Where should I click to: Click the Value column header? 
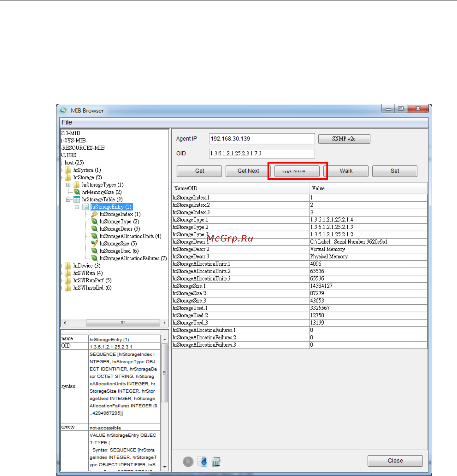(368, 188)
